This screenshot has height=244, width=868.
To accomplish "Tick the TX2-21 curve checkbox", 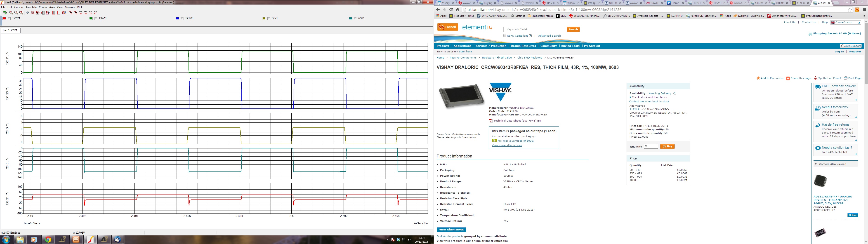I will point(9,19).
